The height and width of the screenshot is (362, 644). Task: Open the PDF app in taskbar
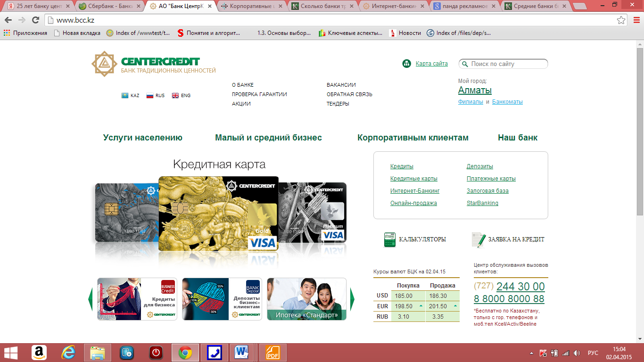point(272,353)
